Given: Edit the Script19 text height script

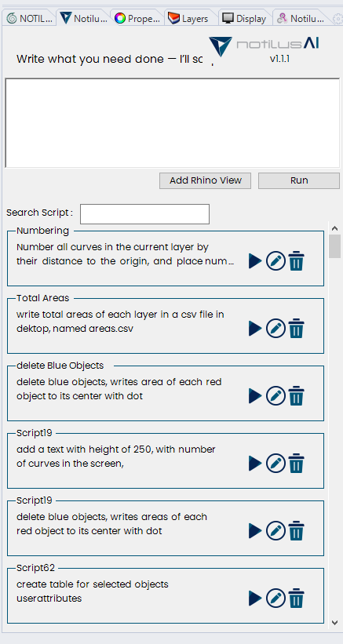Looking at the screenshot, I should pos(275,464).
